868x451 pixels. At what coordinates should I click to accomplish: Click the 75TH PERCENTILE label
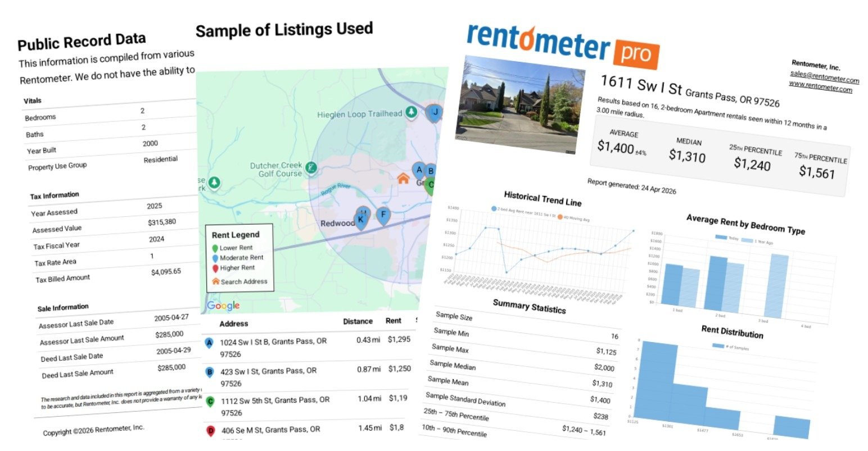point(821,157)
